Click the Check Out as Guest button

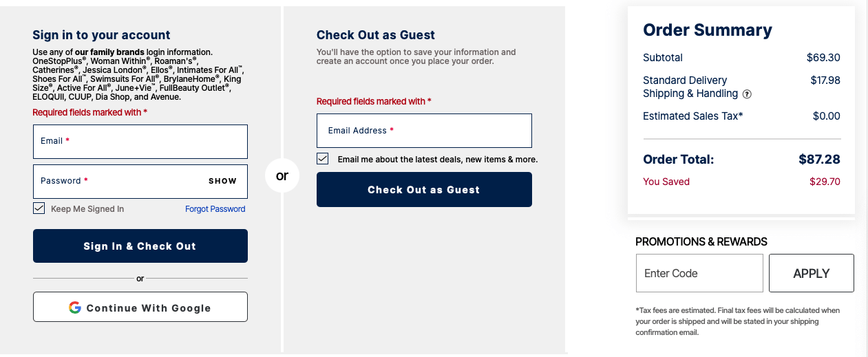point(424,190)
